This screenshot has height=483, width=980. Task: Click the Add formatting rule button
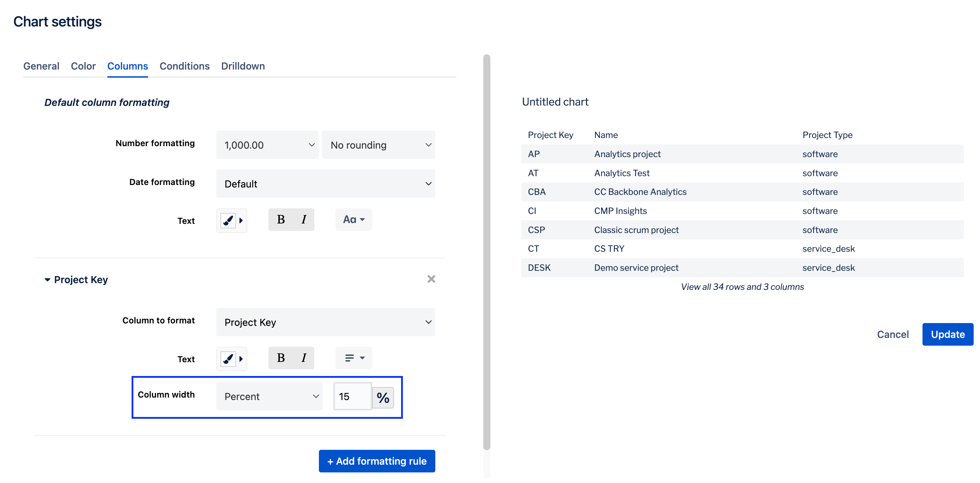377,461
